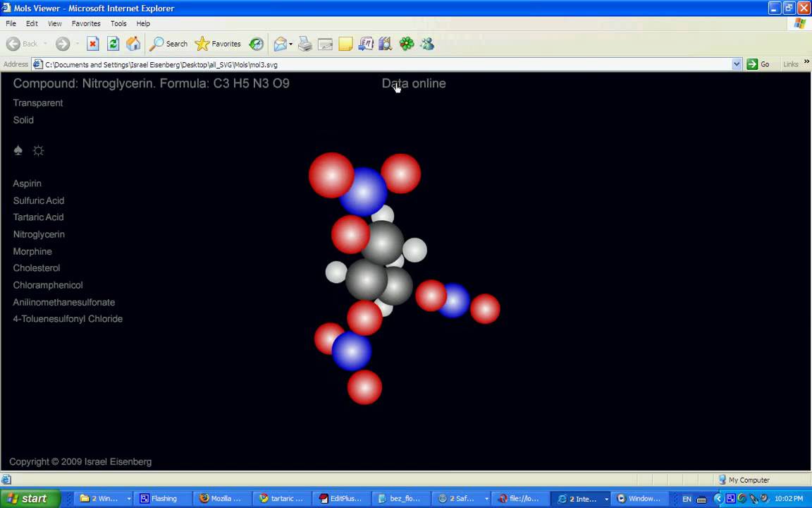Click the Mail envelope icon

[x=280, y=44]
